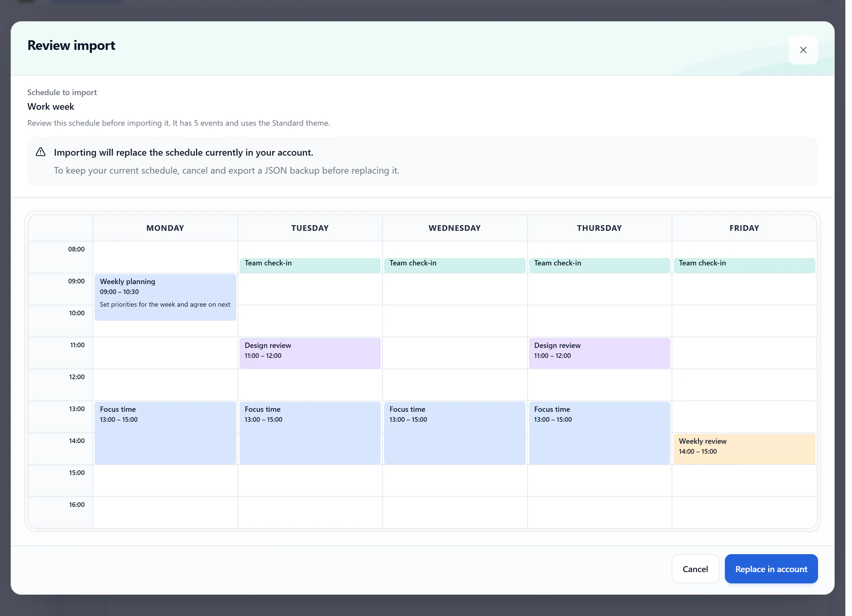The height and width of the screenshot is (616, 852).
Task: Click Thursday's Design review event
Action: 599,353
